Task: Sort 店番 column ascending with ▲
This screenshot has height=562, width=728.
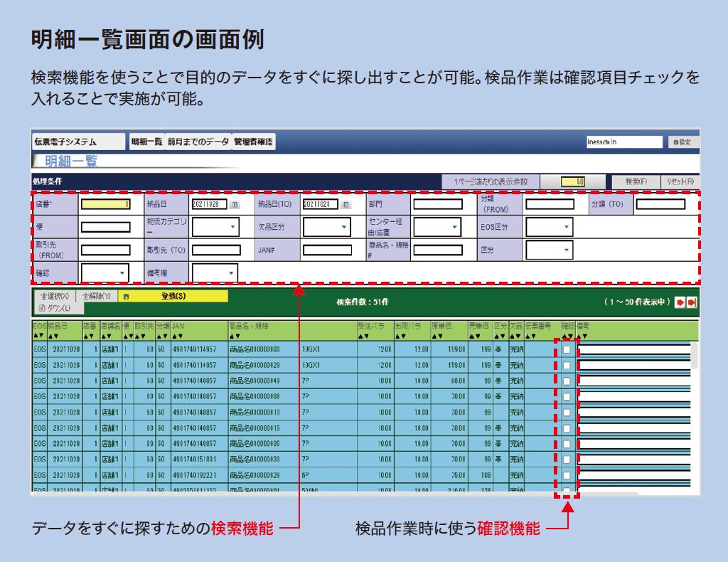Action: point(86,336)
